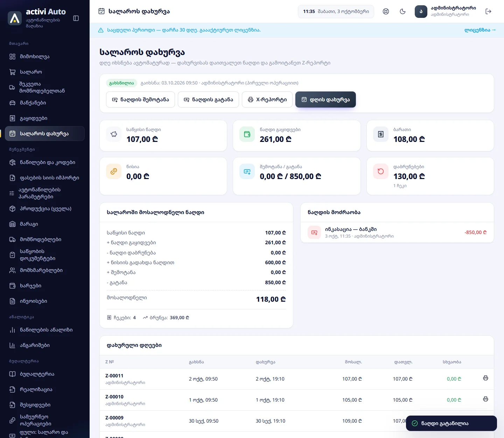The height and width of the screenshot is (438, 504).
Task: Open ინვოისები page
Action: click(45, 301)
